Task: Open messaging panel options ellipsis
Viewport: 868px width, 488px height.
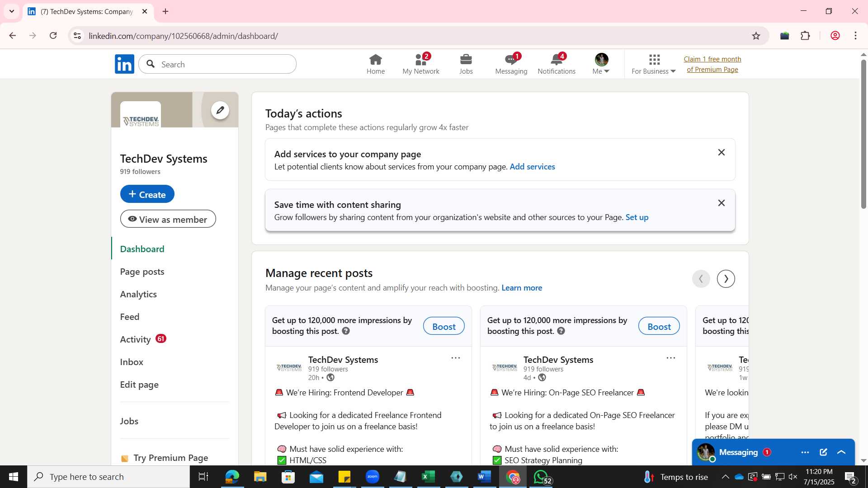Action: 805,452
